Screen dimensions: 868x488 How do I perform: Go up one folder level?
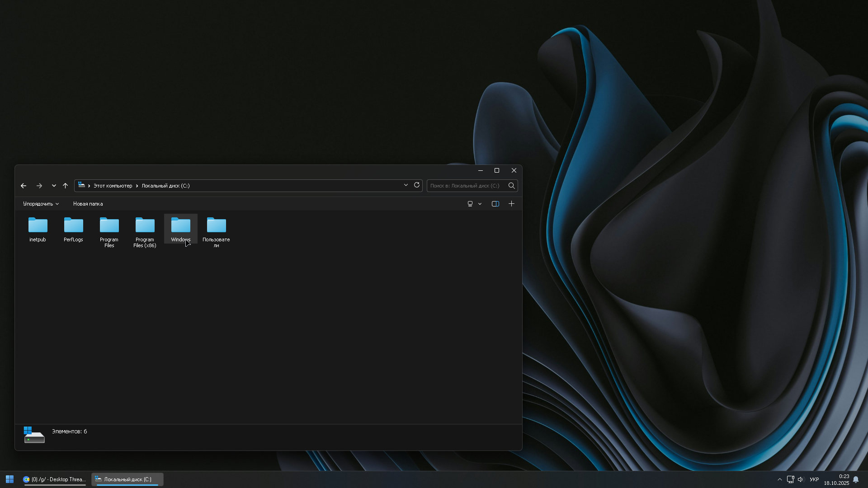tap(65, 186)
